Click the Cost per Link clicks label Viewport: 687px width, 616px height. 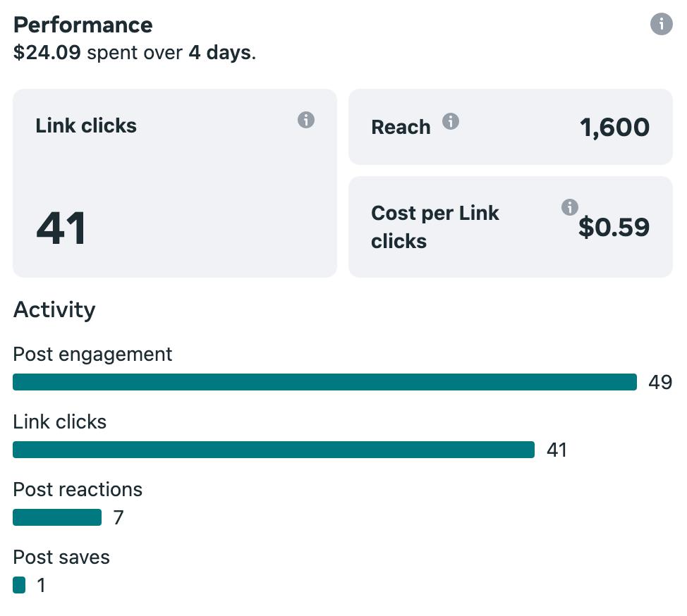[x=435, y=227]
